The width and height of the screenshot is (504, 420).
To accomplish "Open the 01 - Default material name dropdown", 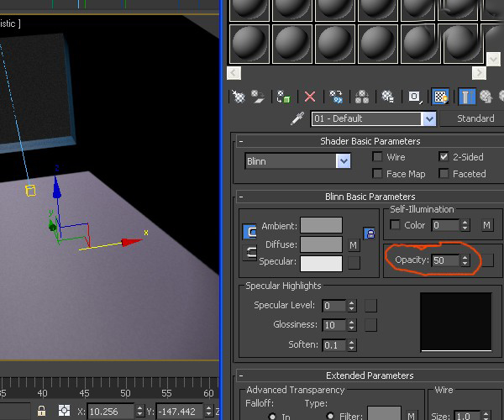I will coord(429,118).
